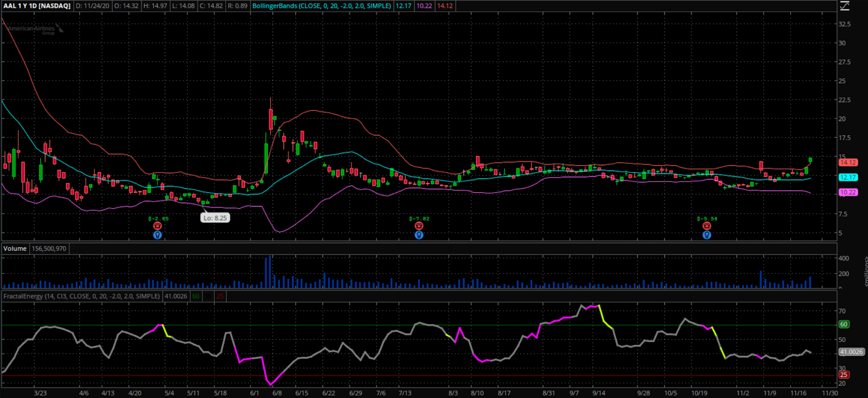
Task: Click the R: 0.89 range readout
Action: pos(238,6)
